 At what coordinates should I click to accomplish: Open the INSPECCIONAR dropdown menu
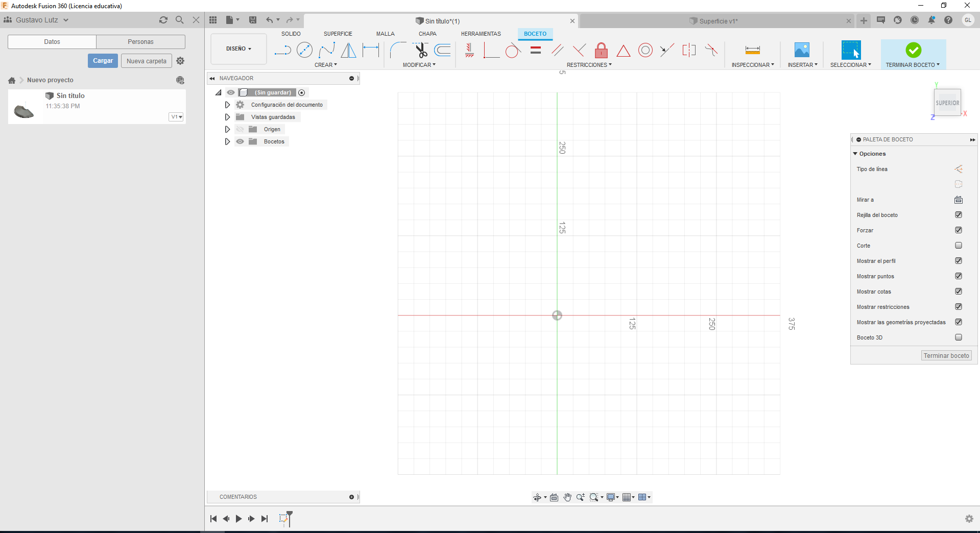[x=753, y=65]
